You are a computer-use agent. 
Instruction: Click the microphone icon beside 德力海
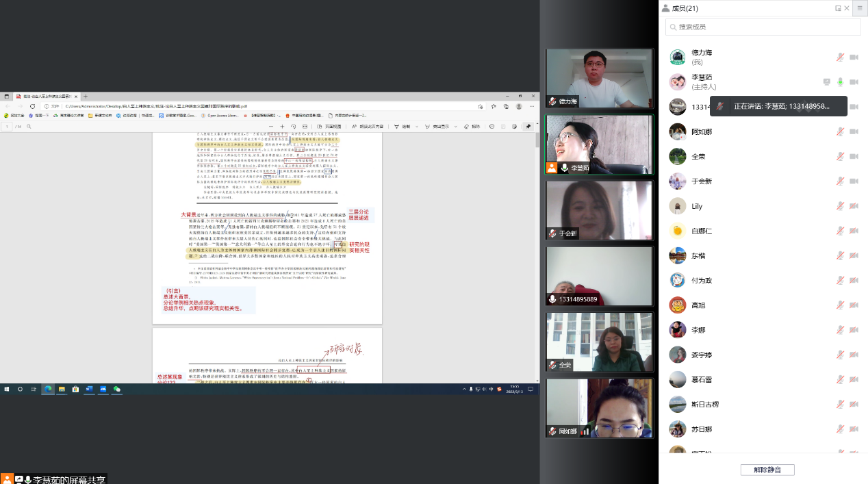(x=840, y=58)
